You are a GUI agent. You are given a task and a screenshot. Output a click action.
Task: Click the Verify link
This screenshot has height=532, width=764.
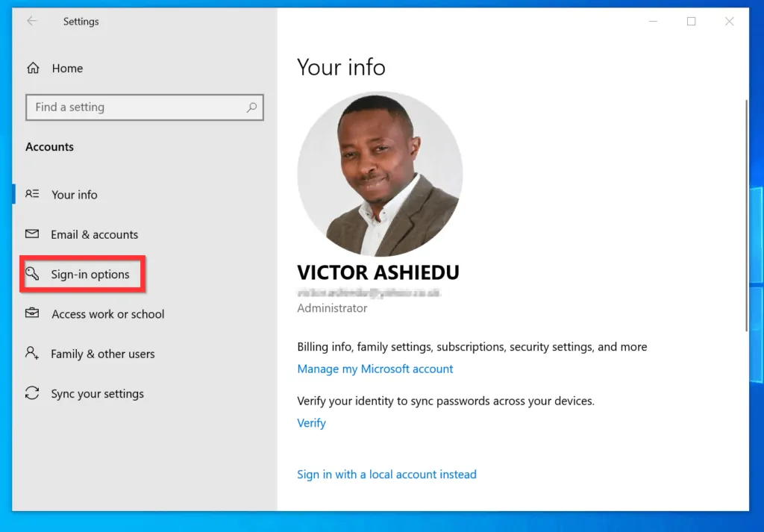click(311, 423)
